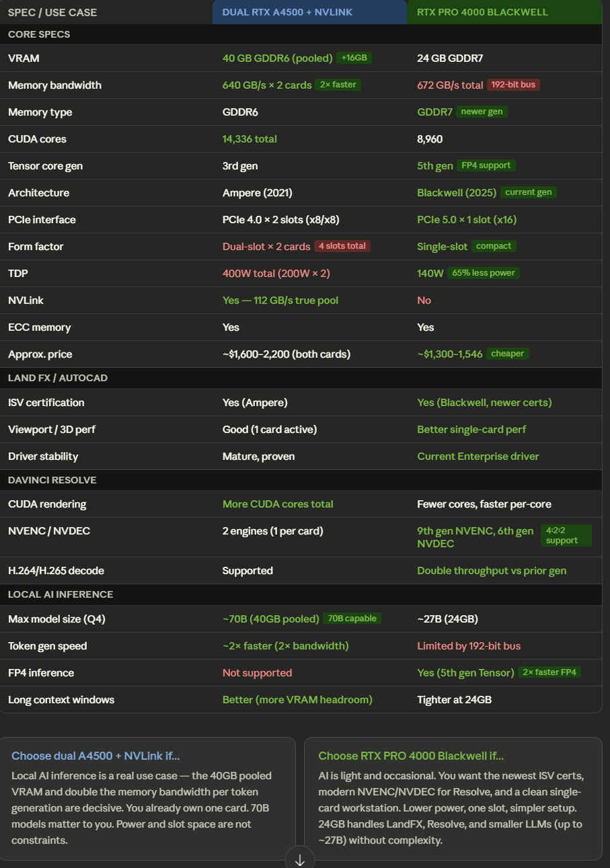610x868 pixels.
Task: Click the Local AI Inference section header
Action: [61, 594]
